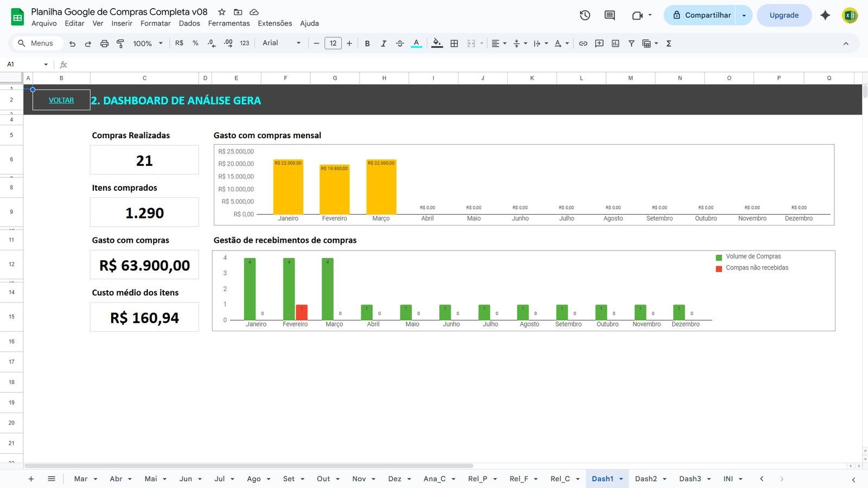The width and height of the screenshot is (868, 488).
Task: Click the VOLTAR hyperlink
Action: (x=61, y=100)
